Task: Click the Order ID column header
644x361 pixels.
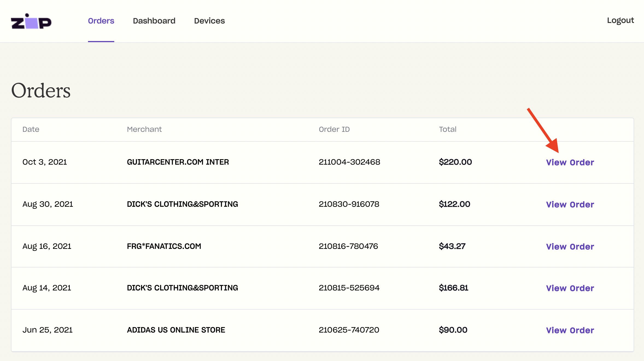Action: click(334, 129)
